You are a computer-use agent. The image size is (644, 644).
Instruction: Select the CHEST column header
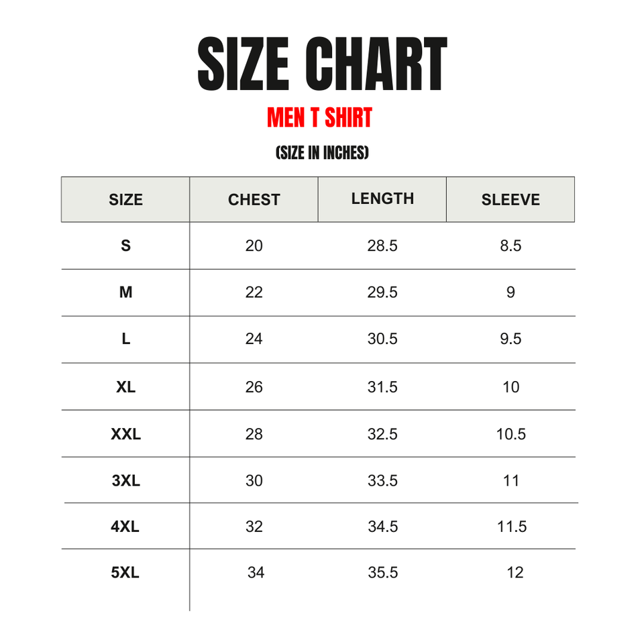(254, 199)
